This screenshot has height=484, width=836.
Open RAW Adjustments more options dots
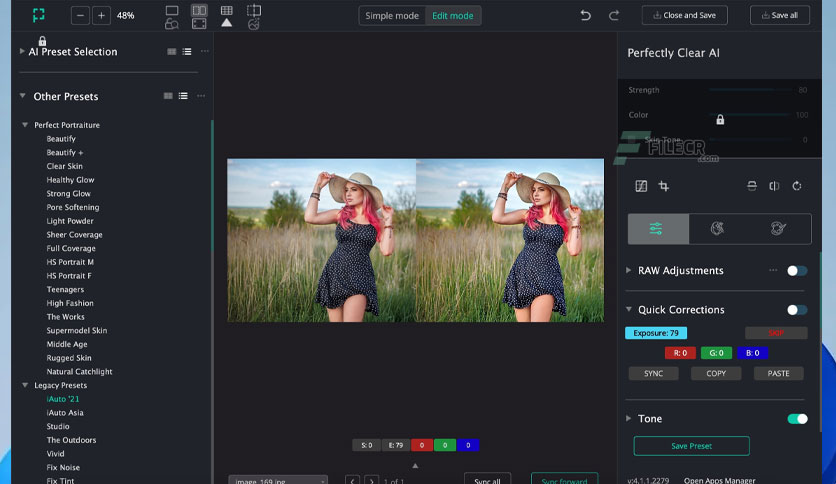pyautogui.click(x=773, y=270)
